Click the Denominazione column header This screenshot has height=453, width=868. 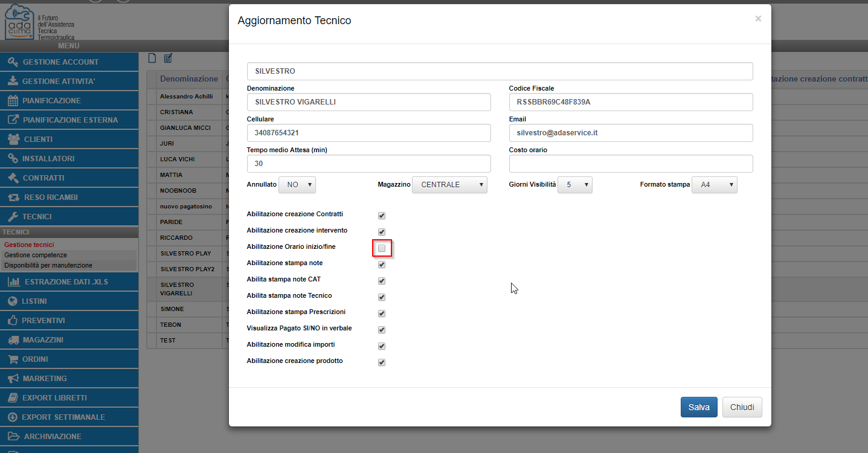(x=189, y=79)
